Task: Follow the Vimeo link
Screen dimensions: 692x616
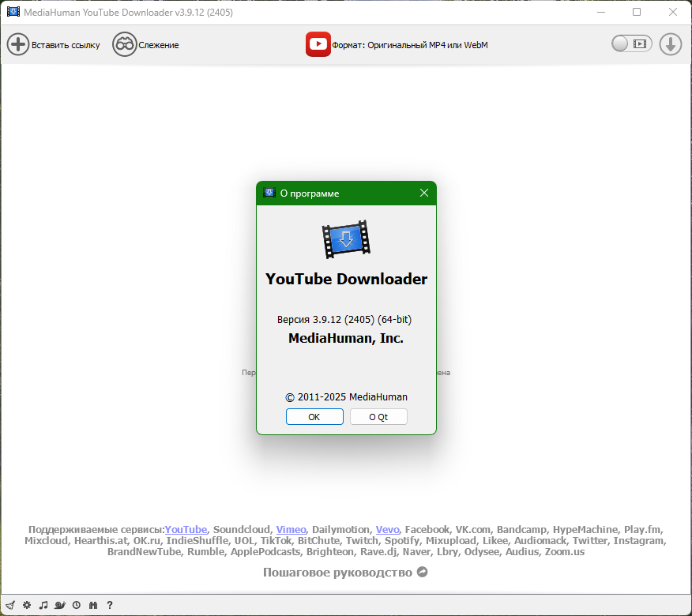Action: [x=291, y=530]
